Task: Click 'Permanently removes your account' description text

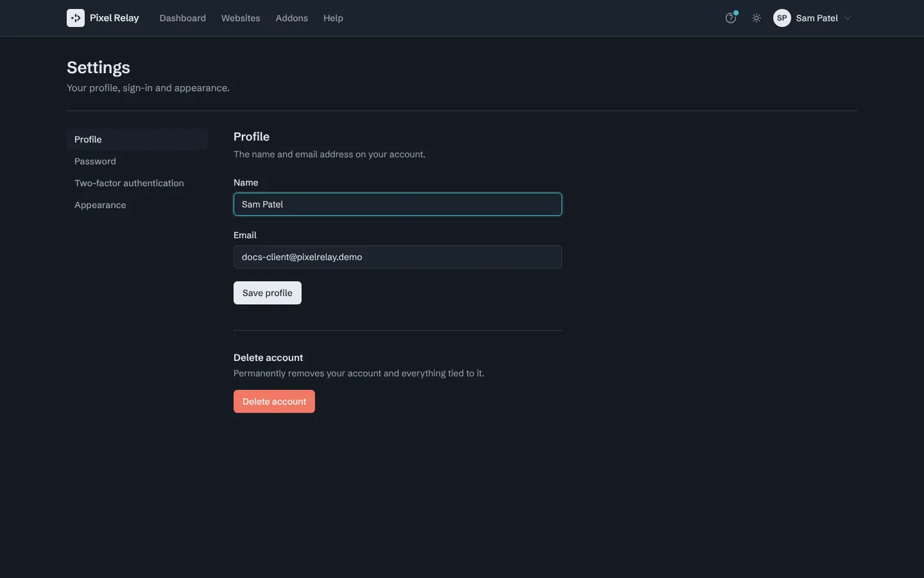Action: pyautogui.click(x=359, y=373)
